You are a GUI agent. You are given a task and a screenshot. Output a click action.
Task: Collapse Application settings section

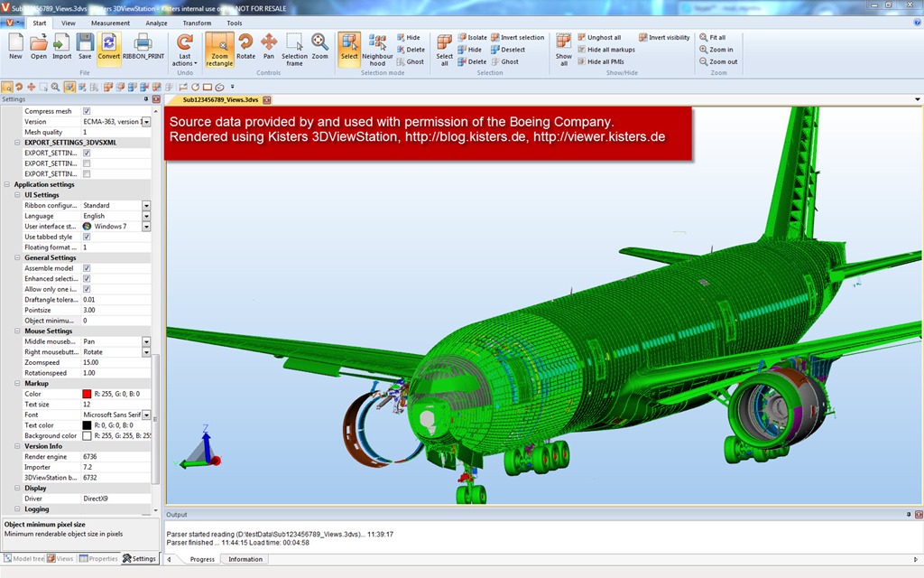coord(7,184)
